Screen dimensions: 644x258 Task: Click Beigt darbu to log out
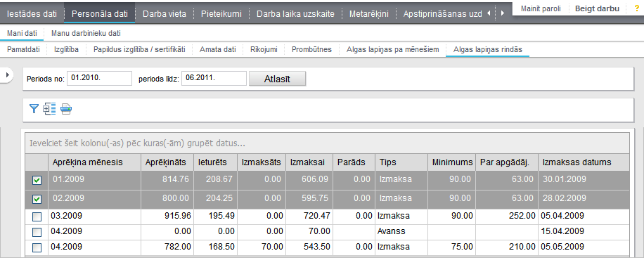pos(597,8)
